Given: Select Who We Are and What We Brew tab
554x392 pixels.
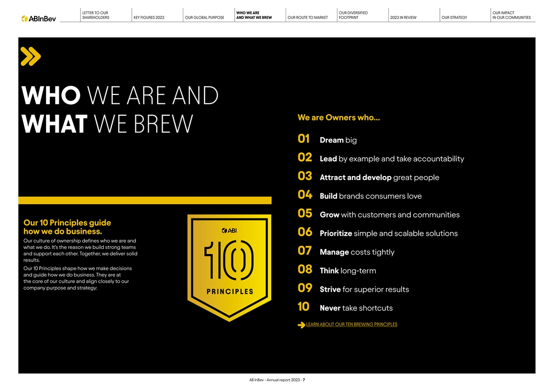Looking at the screenshot, I should (x=254, y=15).
